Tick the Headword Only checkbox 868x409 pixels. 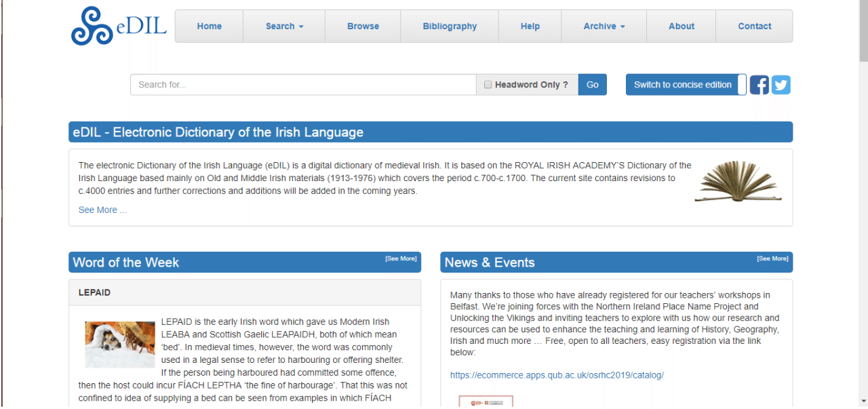[x=488, y=85]
